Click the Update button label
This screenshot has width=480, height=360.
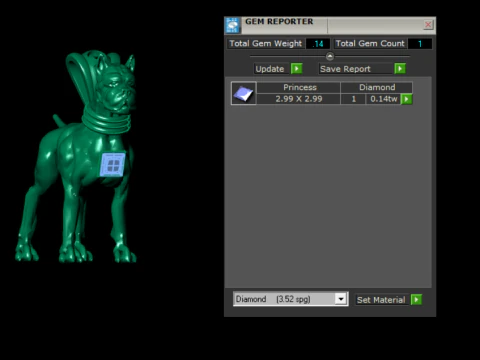[270, 69]
